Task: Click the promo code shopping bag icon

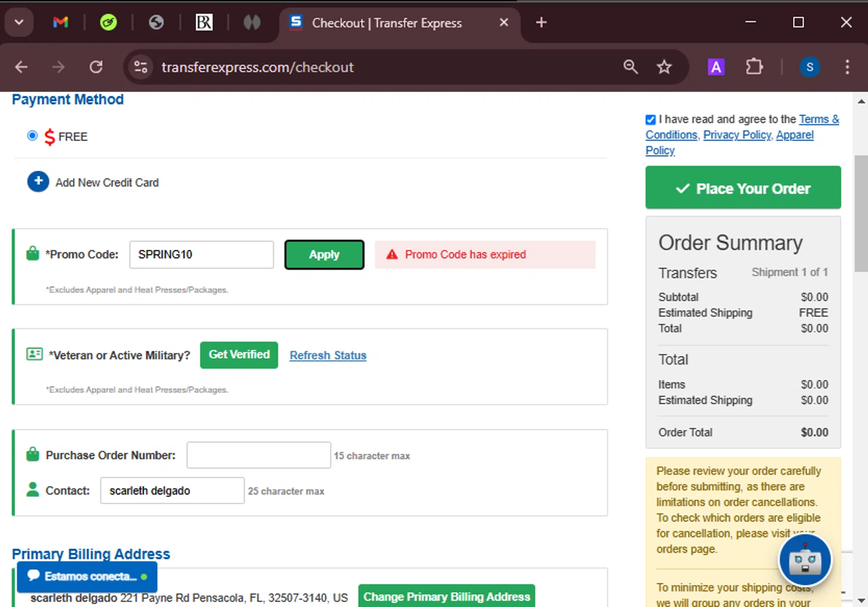Action: (x=33, y=253)
